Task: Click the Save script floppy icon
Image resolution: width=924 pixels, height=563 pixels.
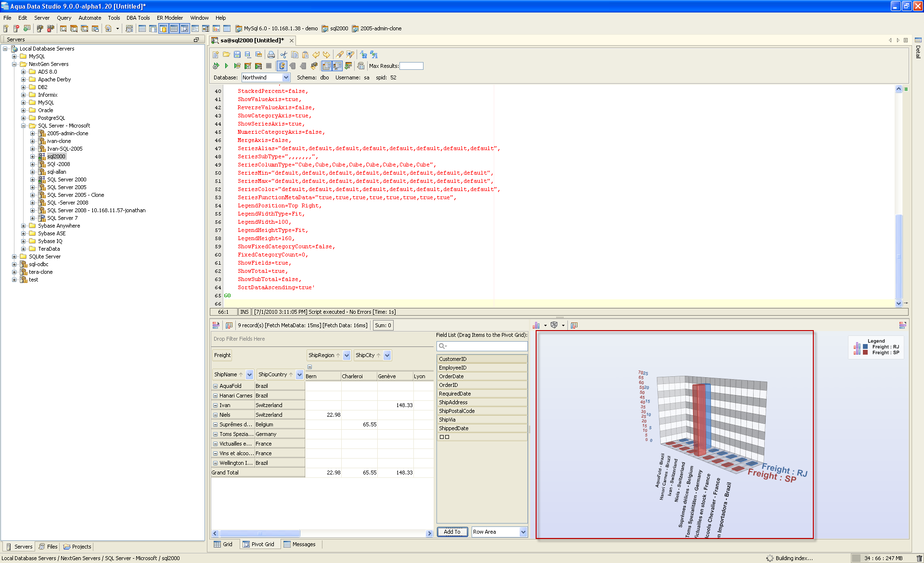Action: [237, 55]
